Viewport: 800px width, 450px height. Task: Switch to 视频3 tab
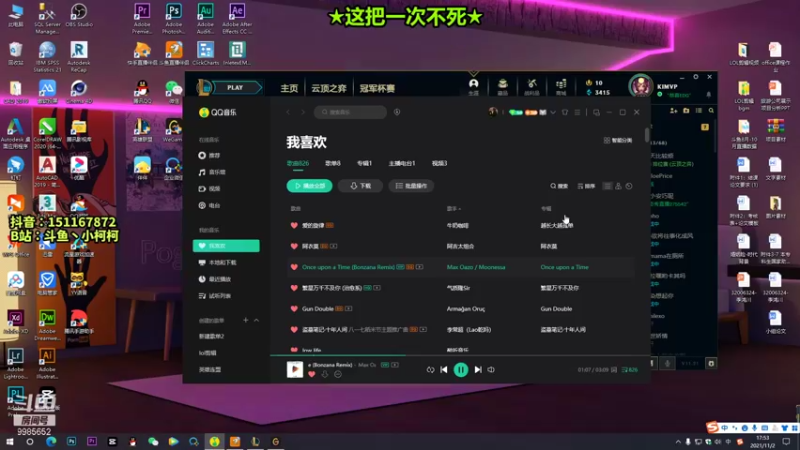439,163
